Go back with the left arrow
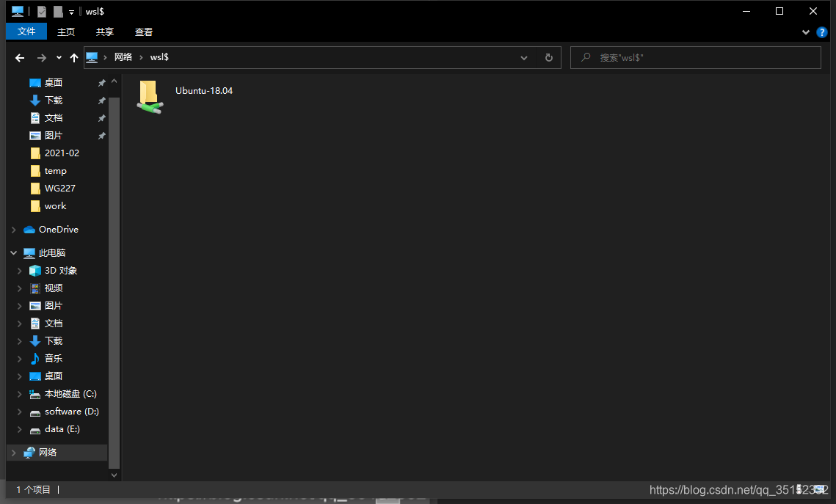The width and height of the screenshot is (836, 504). (20, 57)
